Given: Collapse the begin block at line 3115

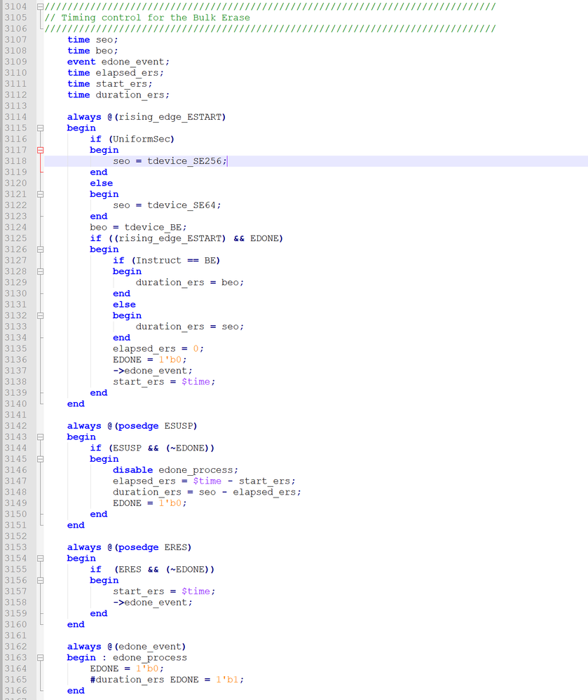Looking at the screenshot, I should 40,128.
